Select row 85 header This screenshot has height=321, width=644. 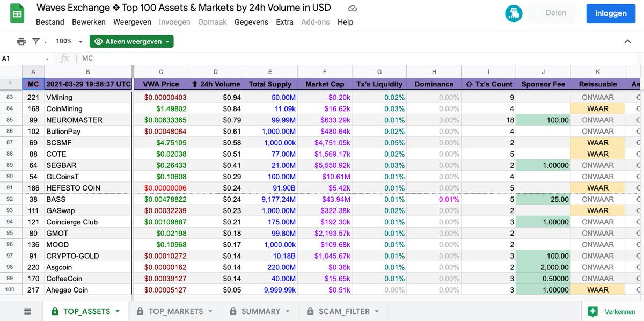click(11, 120)
